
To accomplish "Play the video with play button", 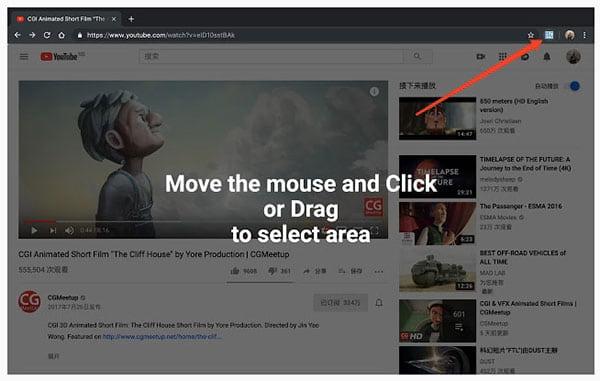I will click(34, 230).
